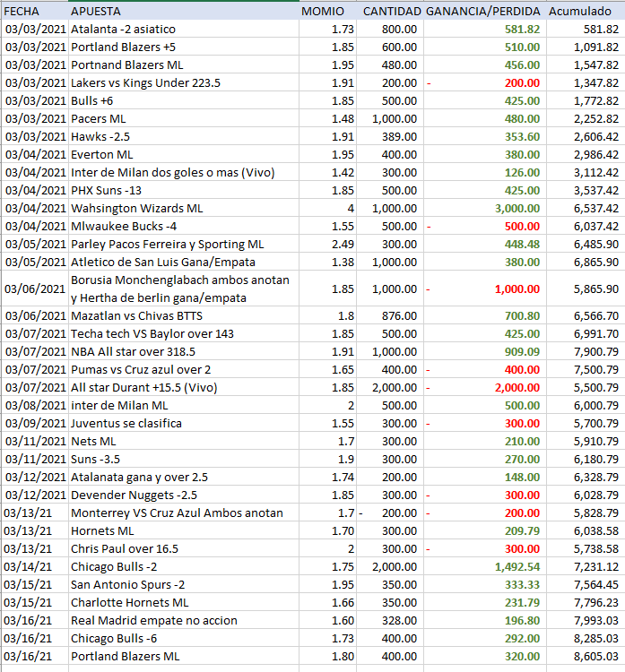Click the 'San Antonio Spurs -2' cell
Image resolution: width=625 pixels, height=672 pixels.
point(184,584)
